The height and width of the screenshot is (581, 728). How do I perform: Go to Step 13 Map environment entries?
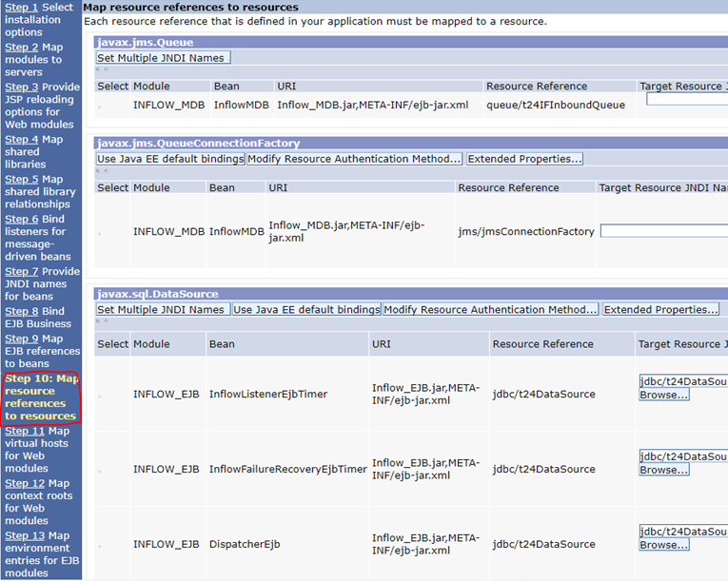[24, 535]
